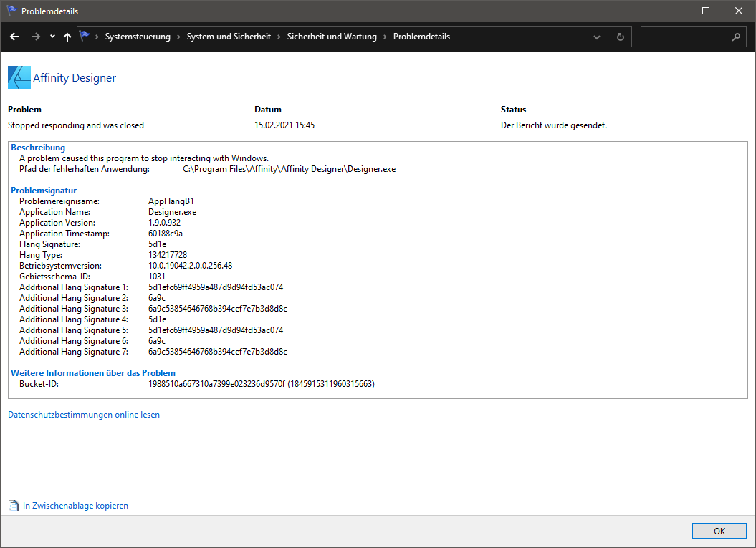
Task: Click the forward navigation arrow
Action: point(36,37)
